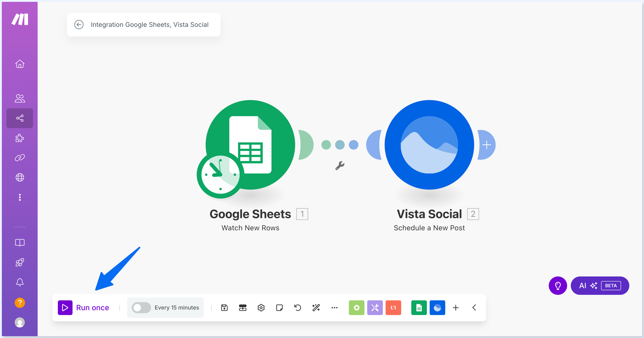Click the import/export blueprint tray icon
This screenshot has height=338, width=644.
[x=243, y=307]
